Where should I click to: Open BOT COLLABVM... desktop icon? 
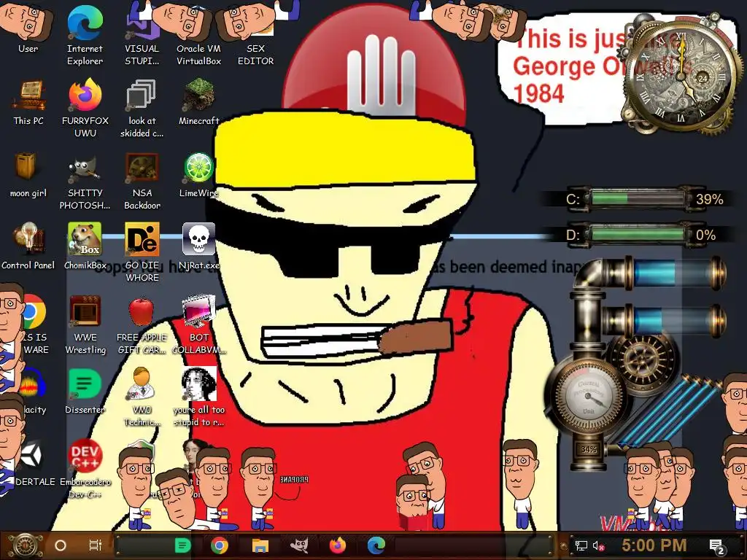(x=198, y=325)
